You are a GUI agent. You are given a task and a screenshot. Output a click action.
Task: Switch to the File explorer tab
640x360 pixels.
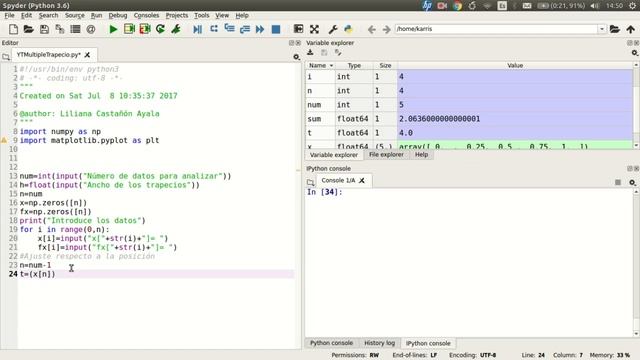(x=386, y=155)
